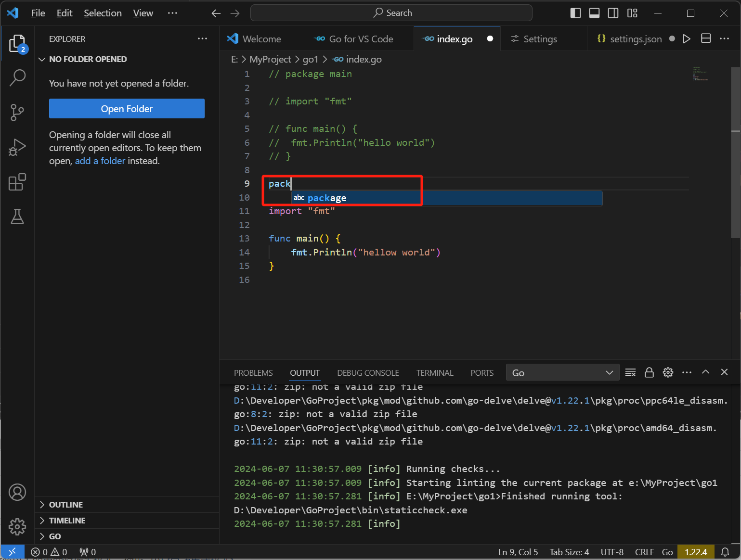This screenshot has height=560, width=741.
Task: Show the PROBLEMS panel tab
Action: [x=253, y=373]
